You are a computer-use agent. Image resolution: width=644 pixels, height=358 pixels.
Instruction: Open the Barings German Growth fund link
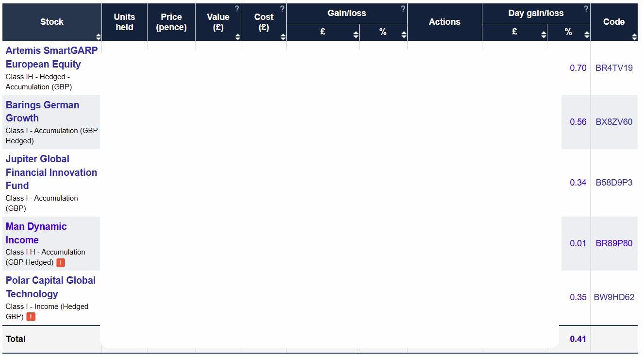42,111
